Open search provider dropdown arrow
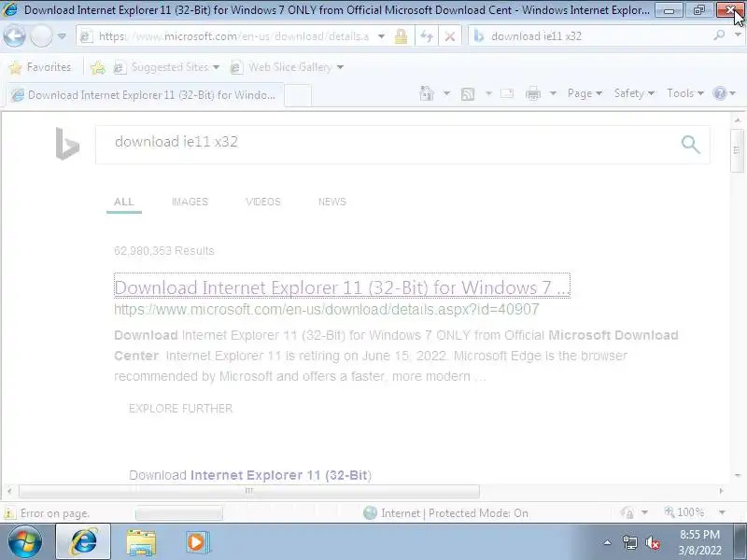Image resolution: width=747 pixels, height=560 pixels. coord(738,35)
